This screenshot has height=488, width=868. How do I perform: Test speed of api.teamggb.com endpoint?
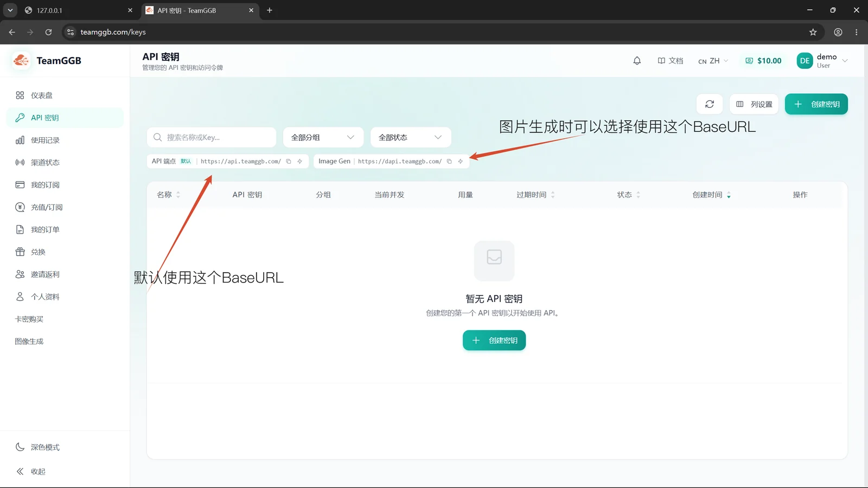299,162
